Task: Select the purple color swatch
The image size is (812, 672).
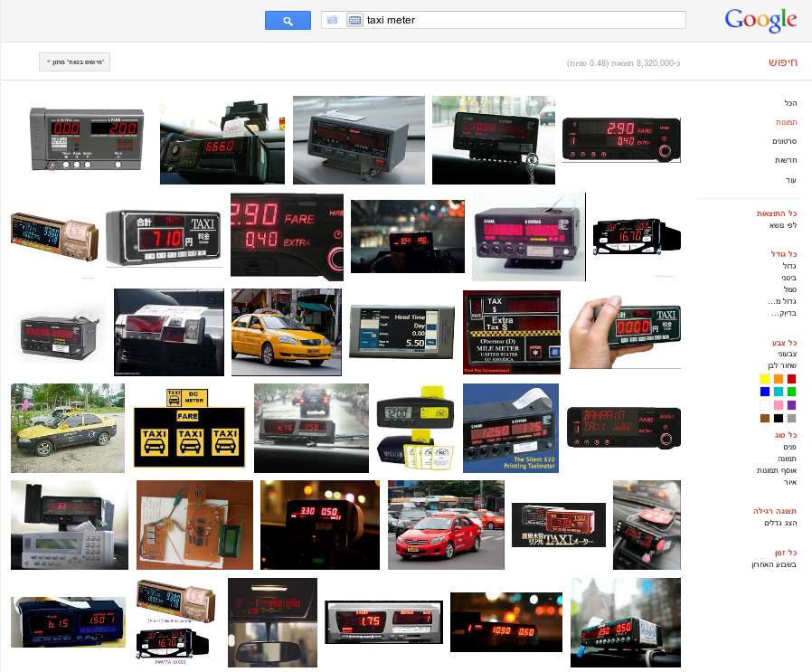Action: tap(791, 405)
